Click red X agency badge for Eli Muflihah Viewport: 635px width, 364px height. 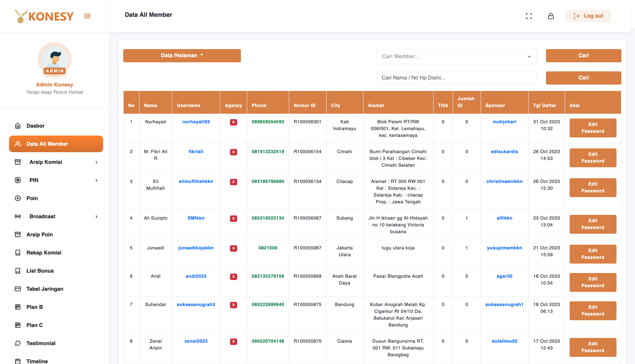click(x=233, y=182)
